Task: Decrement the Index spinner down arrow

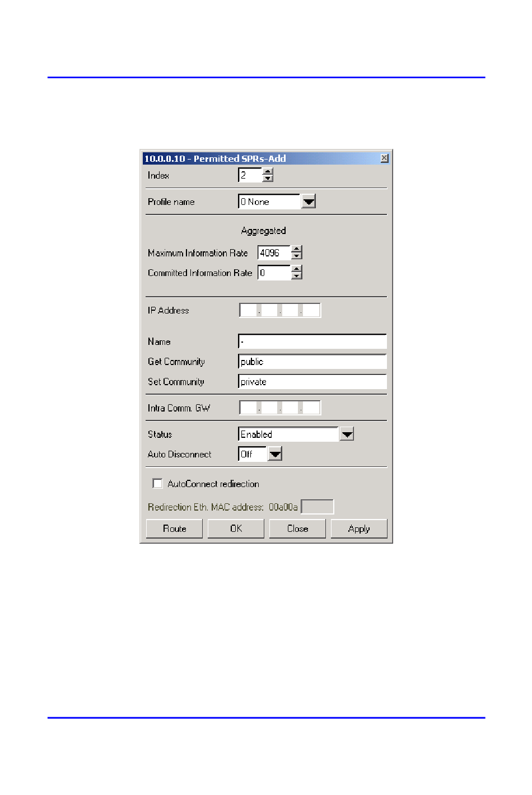Action: pyautogui.click(x=268, y=179)
